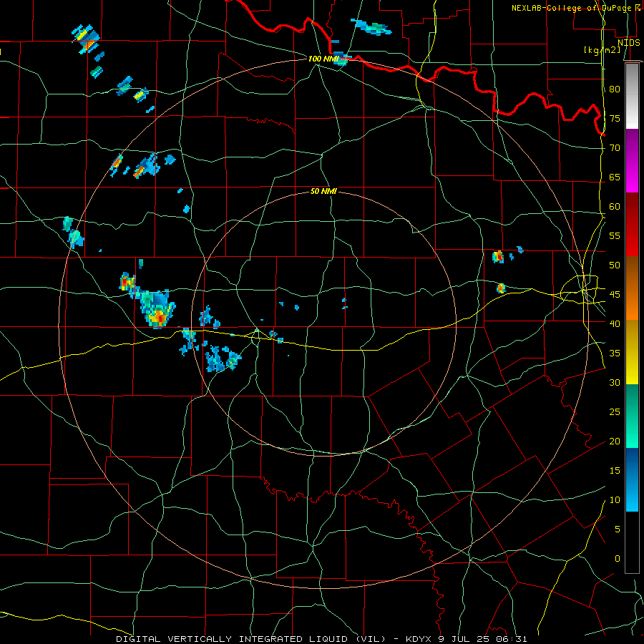
Task: Select the 55 value on the VIL scale
Action: (615, 235)
